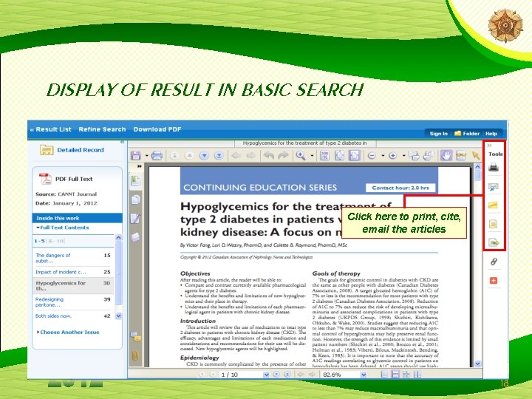Screen dimensions: 532x399
Task: Toggle the fit width icon
Action: (354, 156)
